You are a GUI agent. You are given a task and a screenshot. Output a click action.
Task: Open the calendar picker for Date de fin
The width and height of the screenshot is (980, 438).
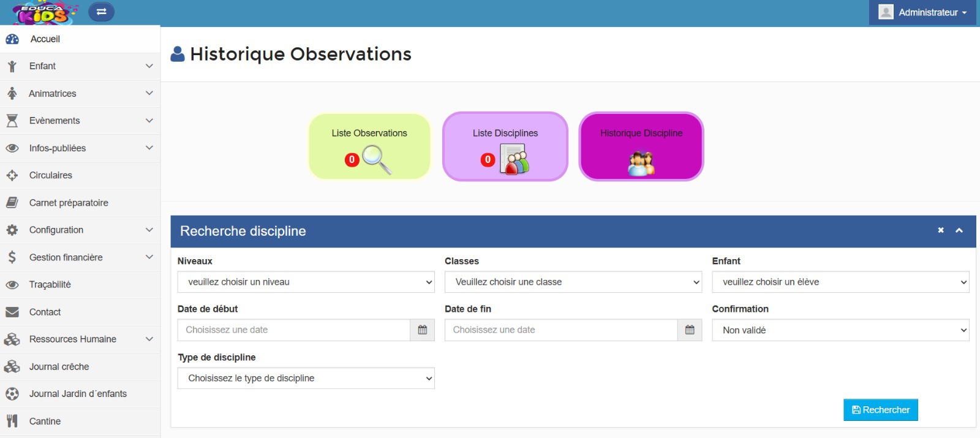point(690,330)
